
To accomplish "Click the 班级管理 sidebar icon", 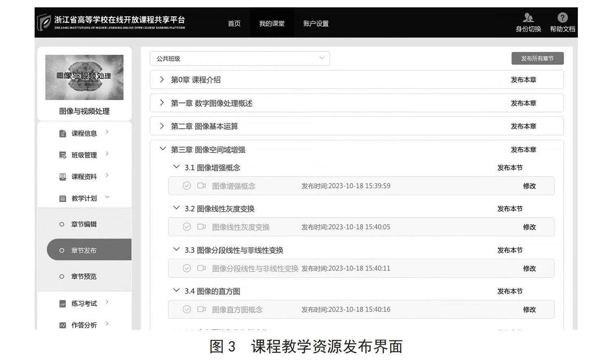I will coord(63,155).
